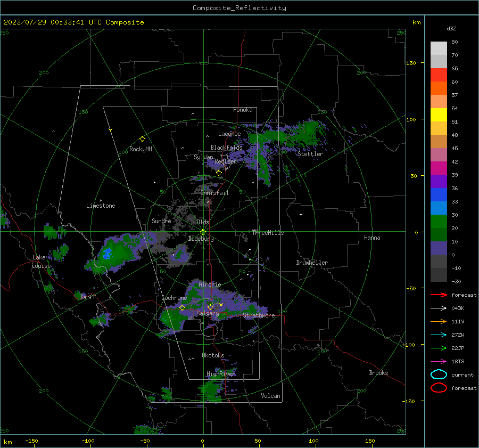
Task: Click the Vulcan town label
Action: tap(270, 396)
